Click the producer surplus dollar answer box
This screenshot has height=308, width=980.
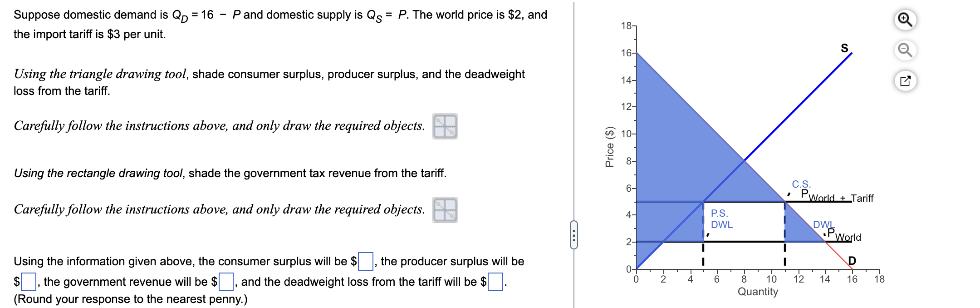point(28,282)
